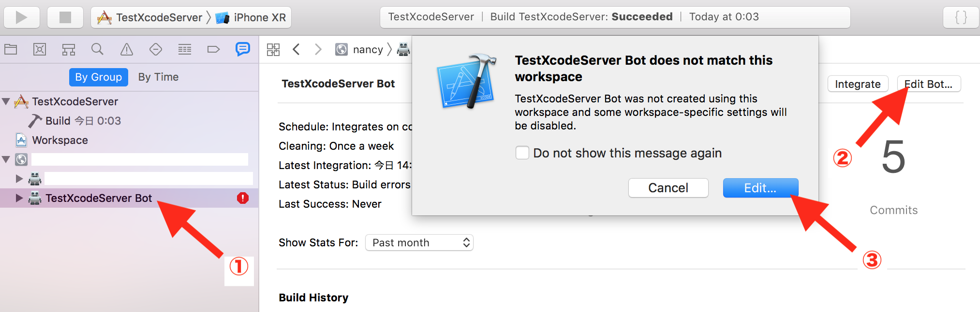Open the Issue navigator warning icon
The height and width of the screenshot is (312, 980).
coord(127,49)
